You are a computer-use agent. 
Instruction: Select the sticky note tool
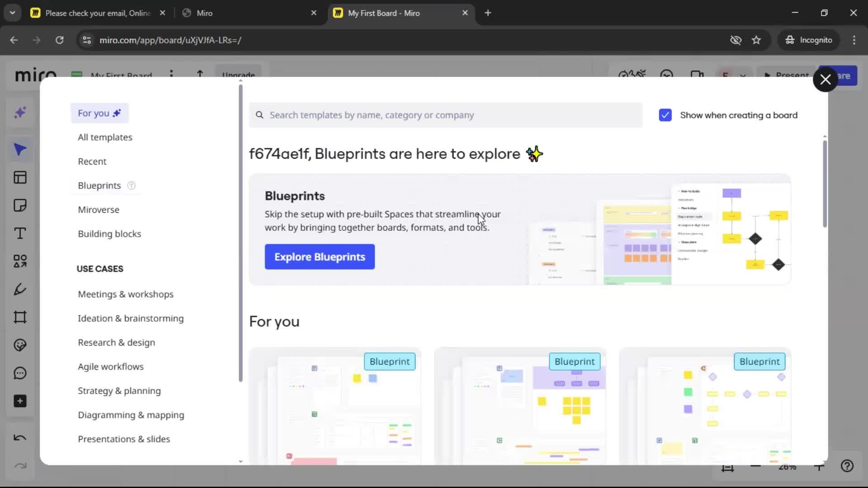pyautogui.click(x=20, y=206)
